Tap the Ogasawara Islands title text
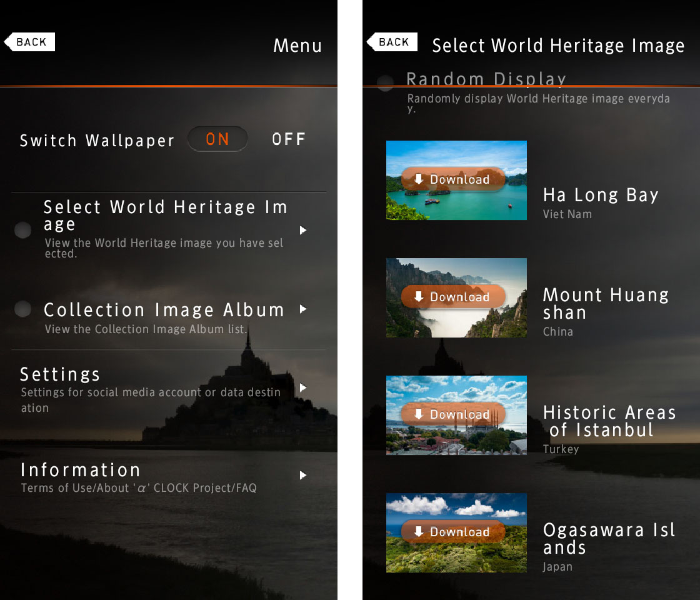 (609, 538)
